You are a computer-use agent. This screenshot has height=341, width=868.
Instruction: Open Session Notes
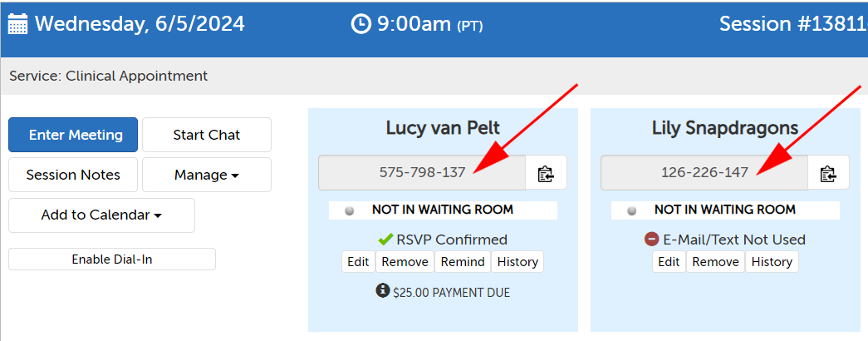[x=73, y=175]
